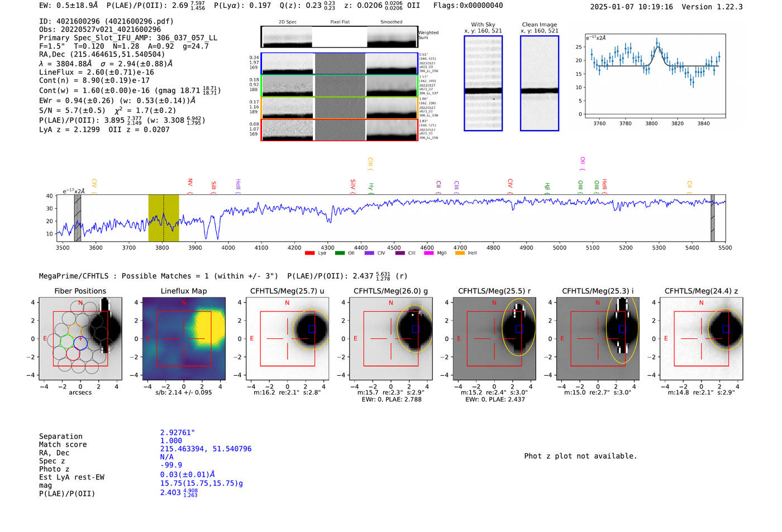Image resolution: width=782 pixels, height=532 pixels.
Task: Click the With Sky image
Action: (483, 83)
